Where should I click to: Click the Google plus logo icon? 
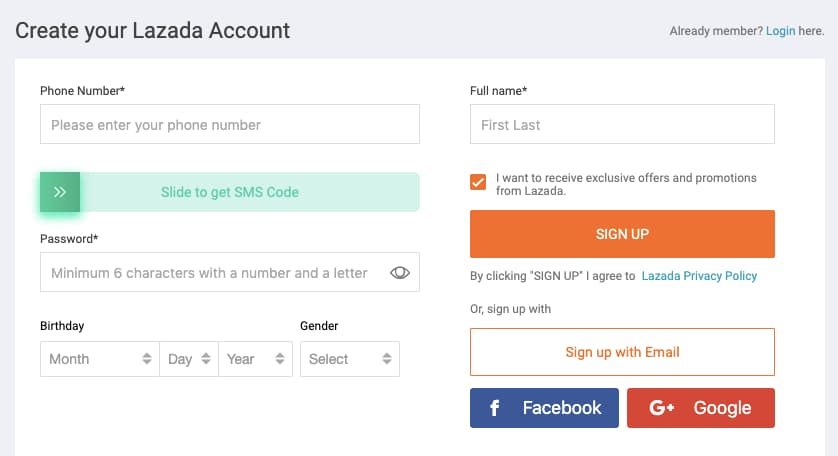click(662, 408)
